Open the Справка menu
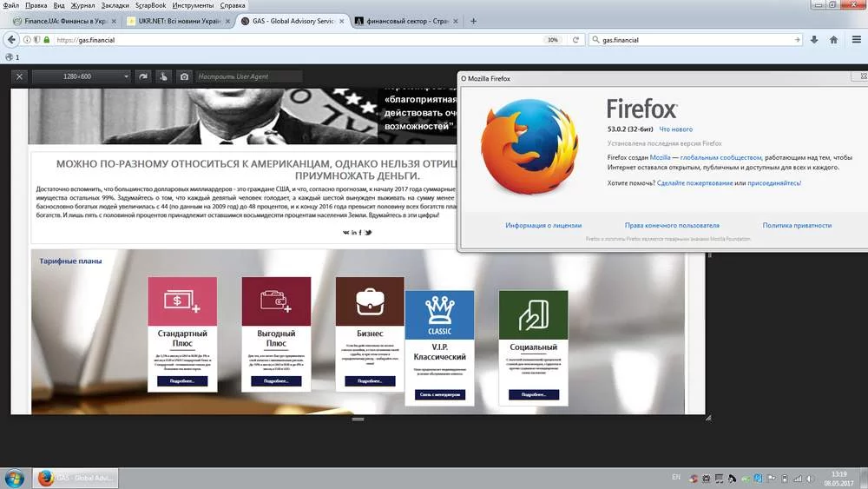 click(233, 5)
